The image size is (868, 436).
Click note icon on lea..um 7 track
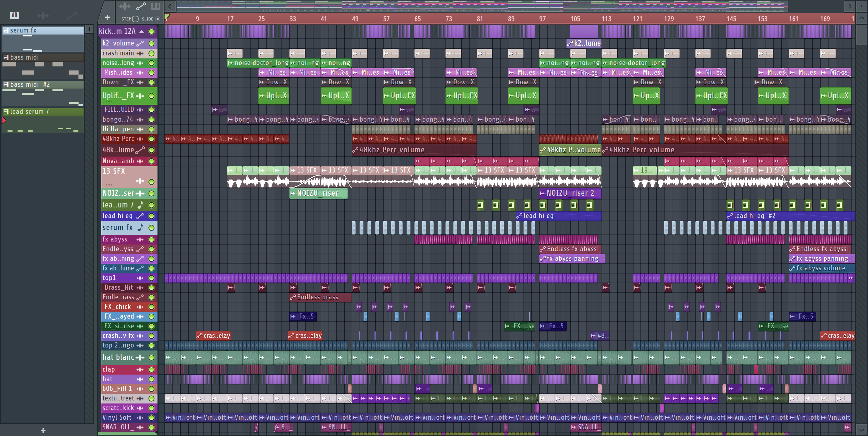click(140, 205)
